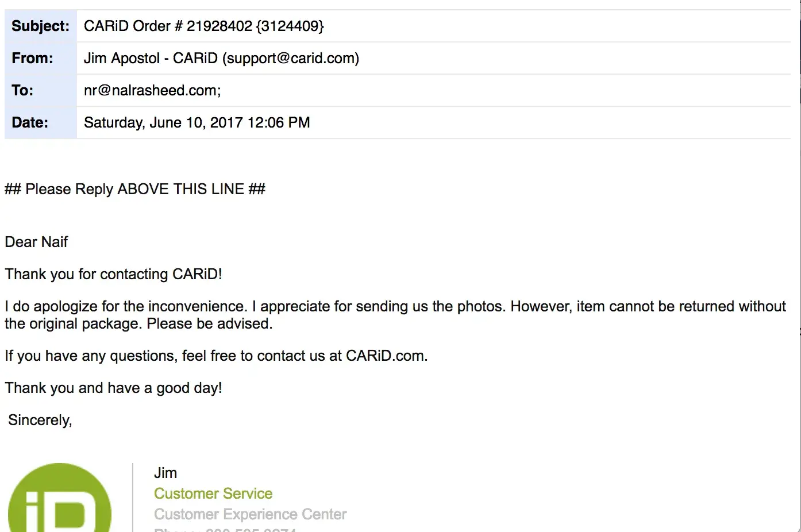This screenshot has height=532, width=801.
Task: Click the To header label
Action: click(x=22, y=91)
